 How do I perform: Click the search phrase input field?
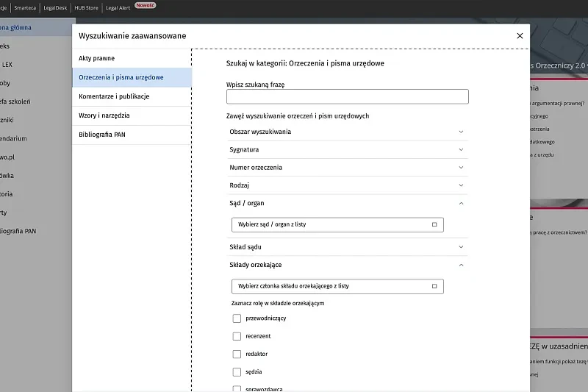pos(347,96)
